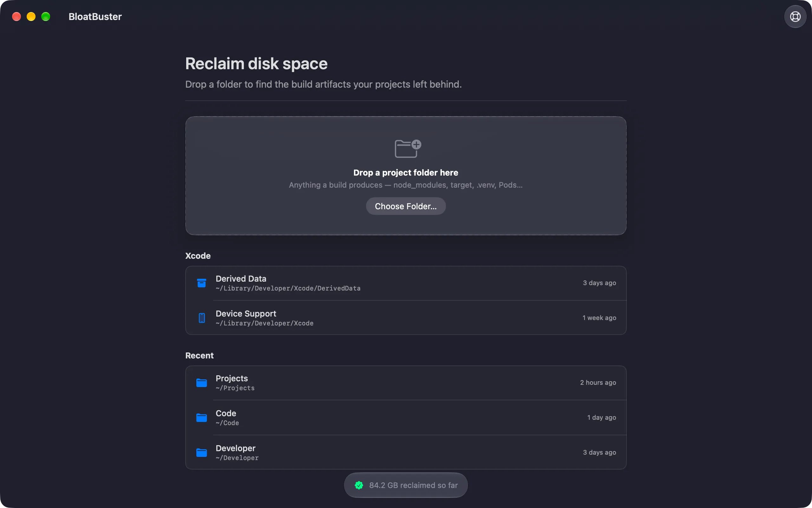Viewport: 812px width, 508px height.
Task: Click the ~/Library/Developer/Xcode path text
Action: pyautogui.click(x=265, y=323)
